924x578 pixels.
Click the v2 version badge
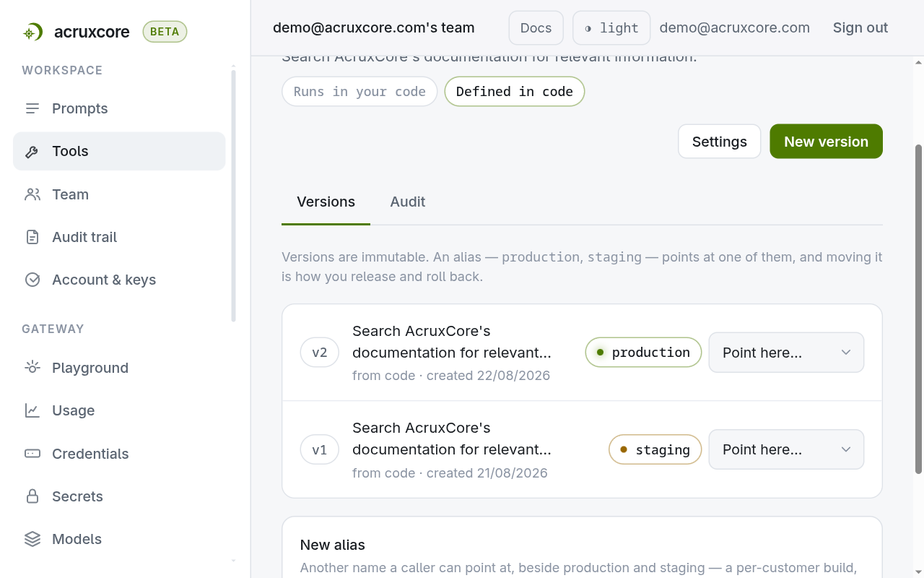click(x=320, y=353)
